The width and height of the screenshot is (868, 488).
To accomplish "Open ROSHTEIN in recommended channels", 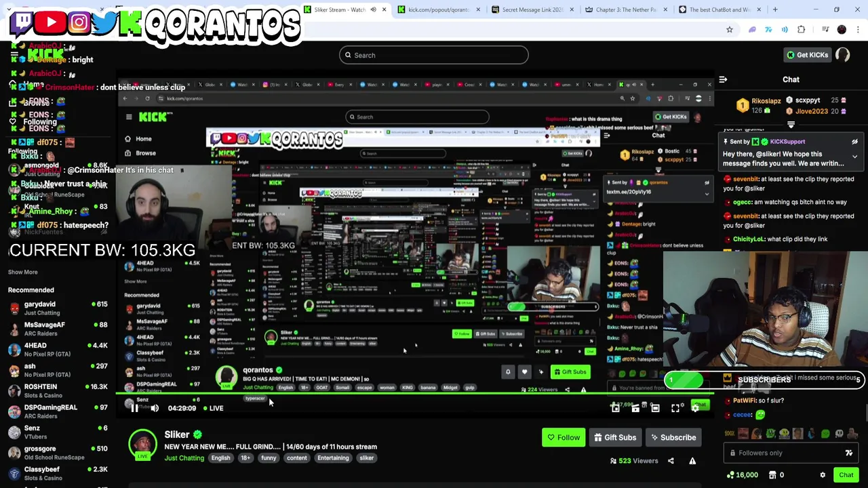I will [x=58, y=391].
